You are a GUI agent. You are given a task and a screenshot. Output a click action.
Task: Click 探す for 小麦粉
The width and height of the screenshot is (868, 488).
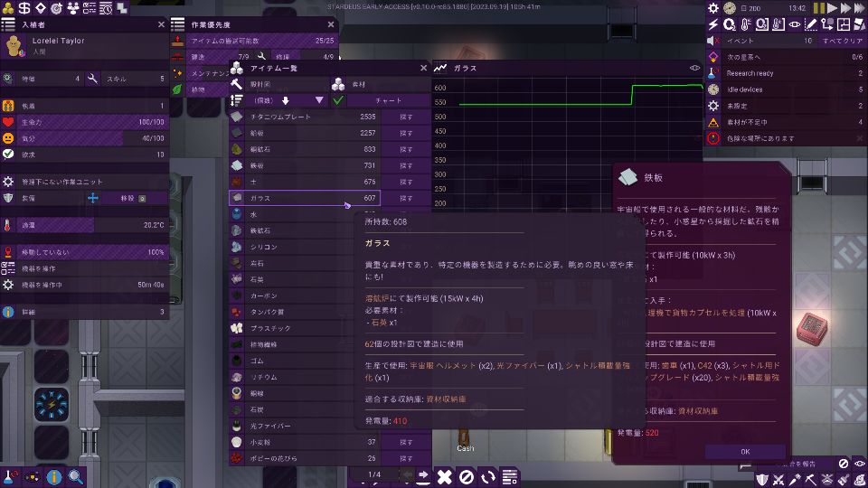pyautogui.click(x=406, y=442)
